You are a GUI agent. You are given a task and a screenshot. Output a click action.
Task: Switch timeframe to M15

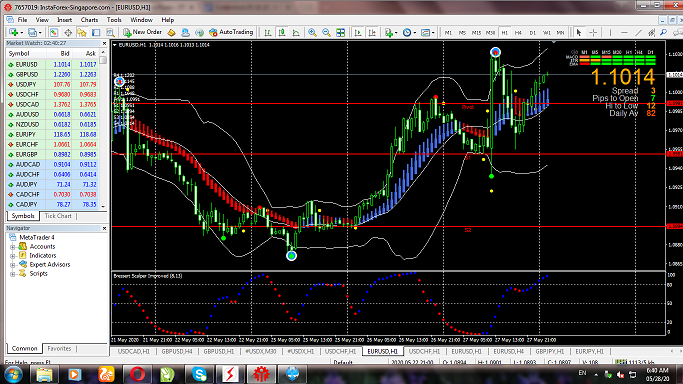coord(476,33)
